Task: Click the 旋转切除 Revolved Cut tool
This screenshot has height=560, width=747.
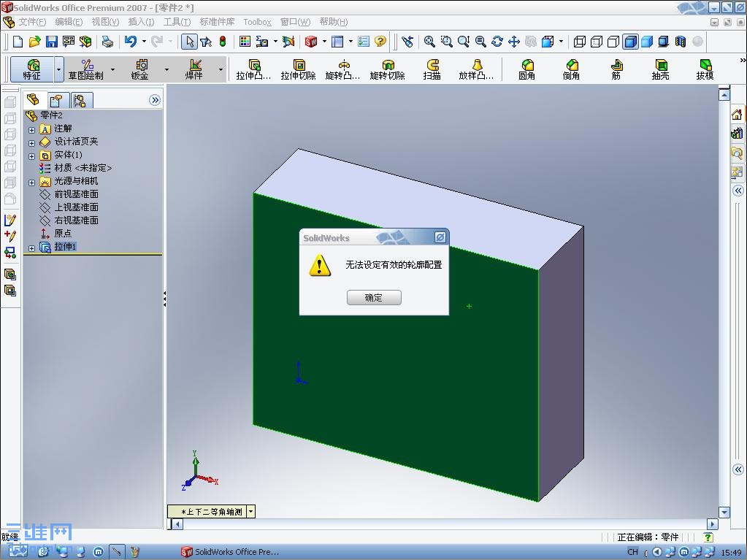Action: [x=387, y=69]
